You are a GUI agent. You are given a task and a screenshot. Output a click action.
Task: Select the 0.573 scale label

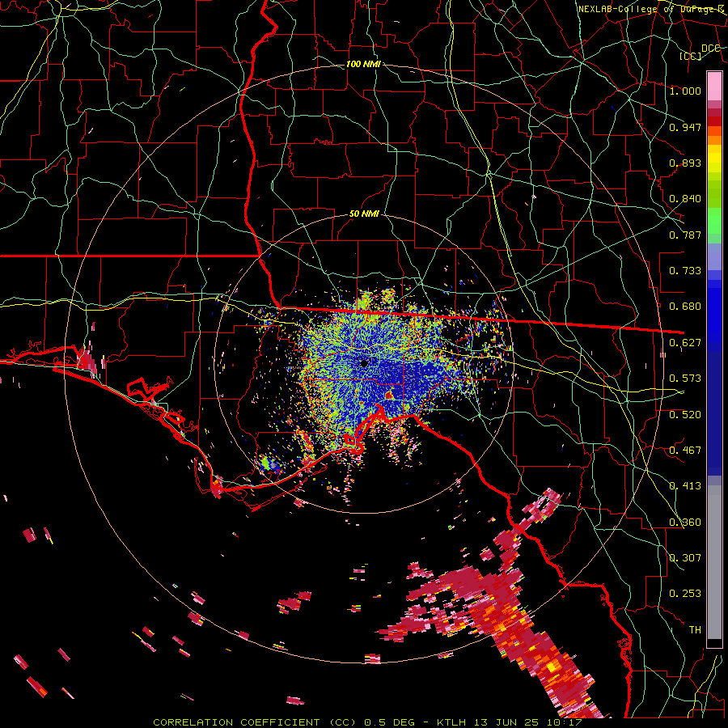(685, 378)
